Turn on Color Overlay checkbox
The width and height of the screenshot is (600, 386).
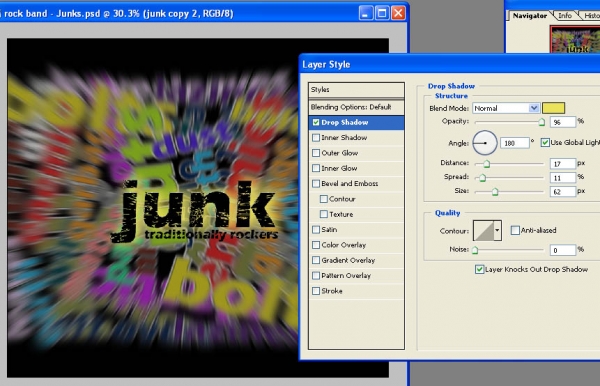click(x=316, y=245)
